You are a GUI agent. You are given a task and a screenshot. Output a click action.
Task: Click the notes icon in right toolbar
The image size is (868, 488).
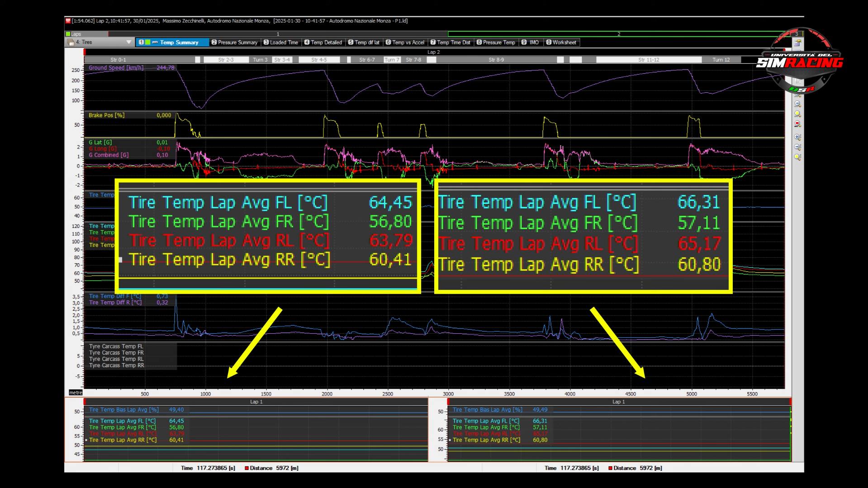coord(797,43)
